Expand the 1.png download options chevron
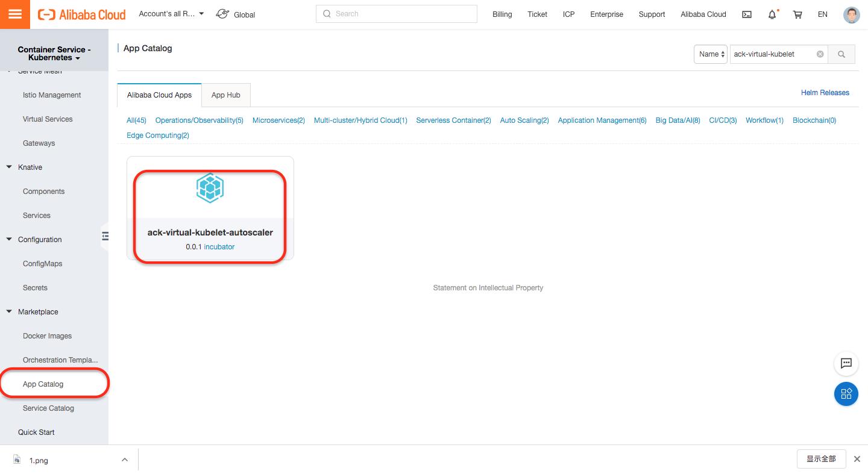868x474 pixels. pyautogui.click(x=125, y=460)
